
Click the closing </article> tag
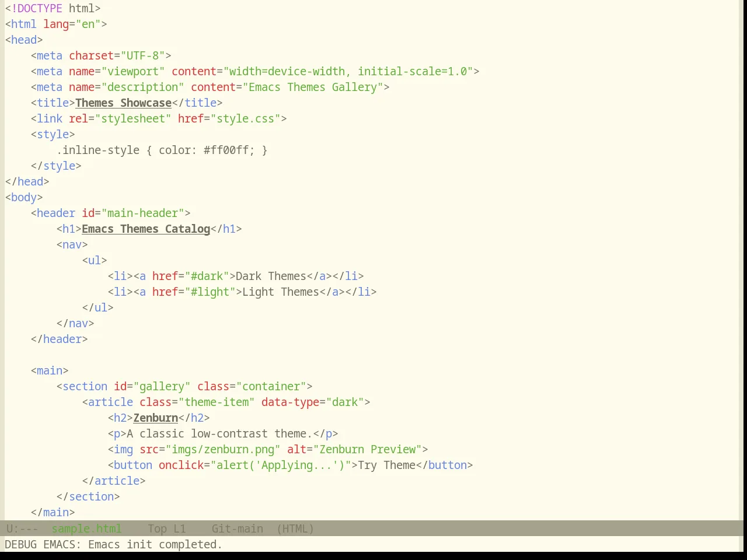[x=114, y=481]
